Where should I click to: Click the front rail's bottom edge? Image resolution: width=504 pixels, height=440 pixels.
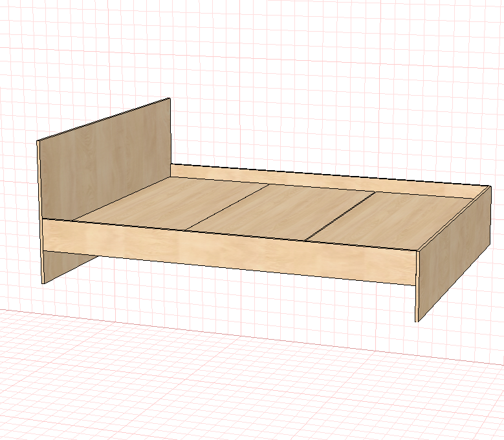[x=230, y=268]
